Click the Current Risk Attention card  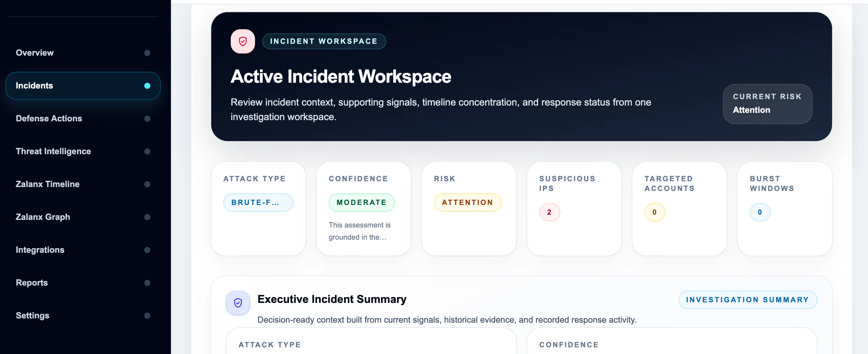click(x=767, y=104)
